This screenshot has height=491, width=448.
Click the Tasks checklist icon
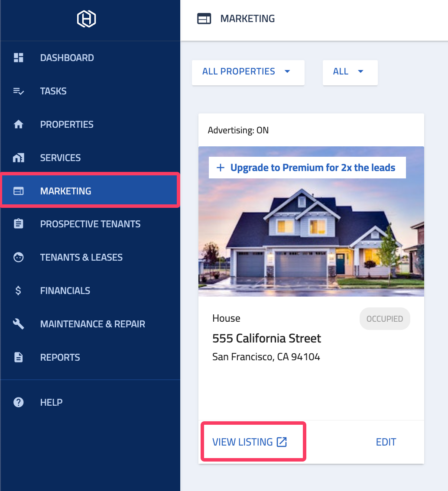pyautogui.click(x=19, y=91)
